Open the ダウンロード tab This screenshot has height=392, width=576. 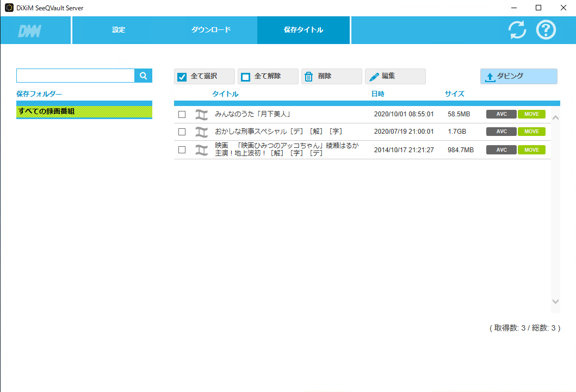[x=211, y=30]
